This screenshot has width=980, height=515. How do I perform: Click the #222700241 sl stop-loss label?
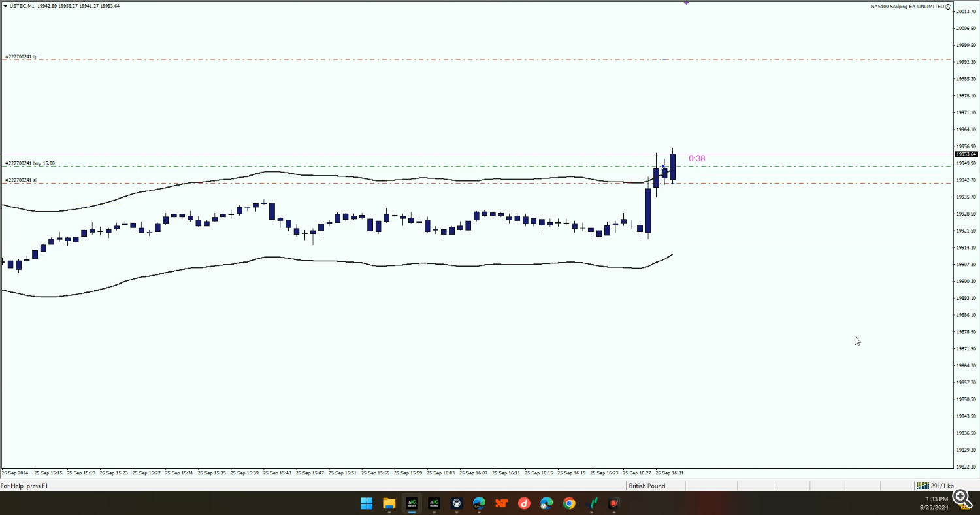(x=21, y=180)
